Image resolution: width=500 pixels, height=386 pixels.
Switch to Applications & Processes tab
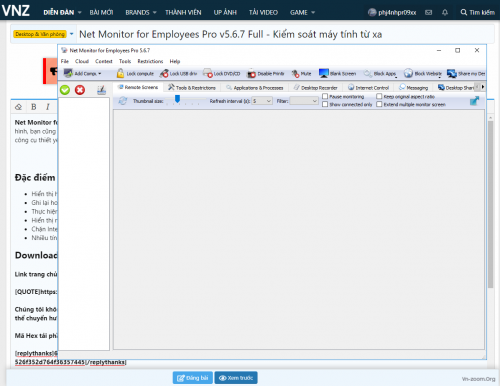coord(255,88)
